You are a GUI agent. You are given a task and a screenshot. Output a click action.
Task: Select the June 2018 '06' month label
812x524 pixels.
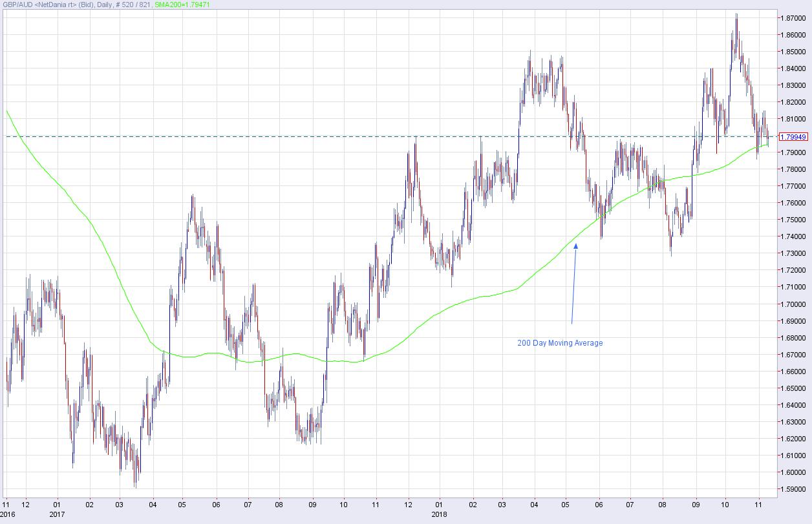pos(599,505)
